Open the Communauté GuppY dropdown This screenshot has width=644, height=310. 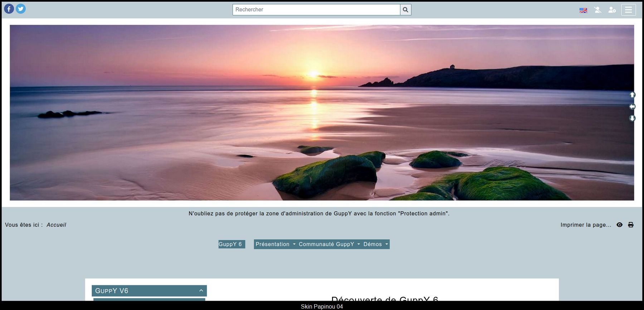pos(329,244)
